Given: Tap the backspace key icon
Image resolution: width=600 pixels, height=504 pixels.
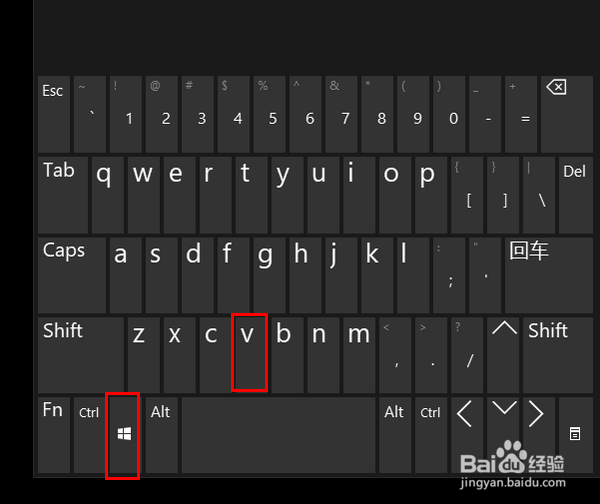Looking at the screenshot, I should coord(566,114).
